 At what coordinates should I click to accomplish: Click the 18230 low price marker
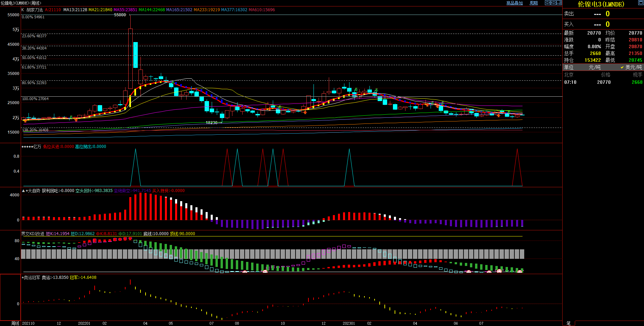(x=211, y=123)
